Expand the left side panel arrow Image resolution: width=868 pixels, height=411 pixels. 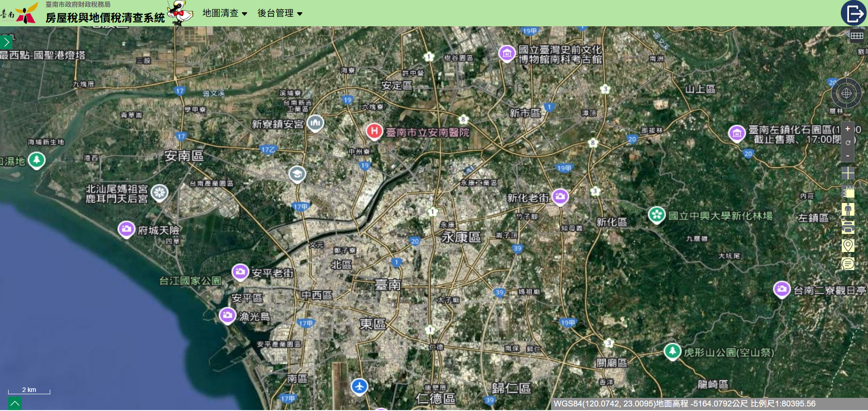pyautogui.click(x=6, y=42)
